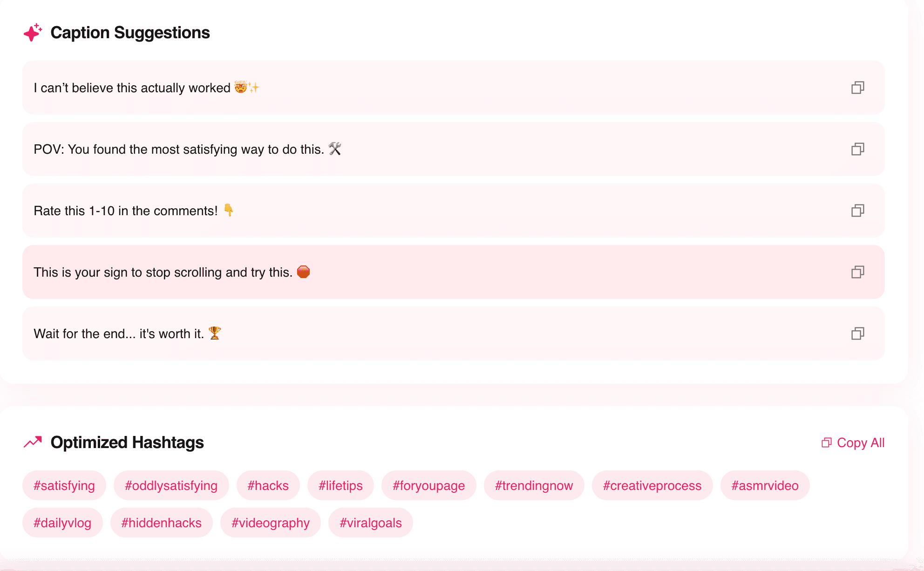
Task: Select the #creativeprocess hashtag
Action: coord(652,485)
